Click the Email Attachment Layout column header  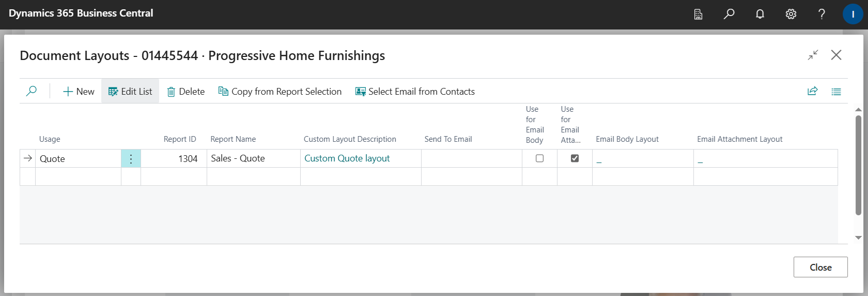coord(739,139)
